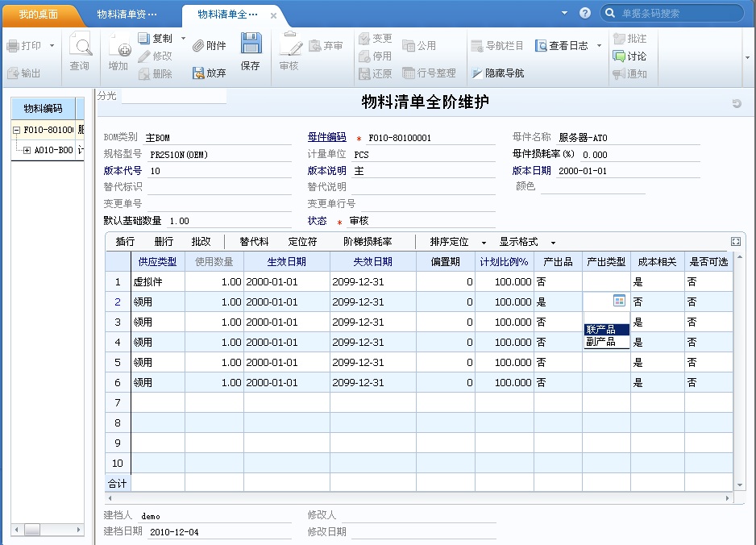
Task: Click the 批注 annotation icon
Action: (x=619, y=38)
